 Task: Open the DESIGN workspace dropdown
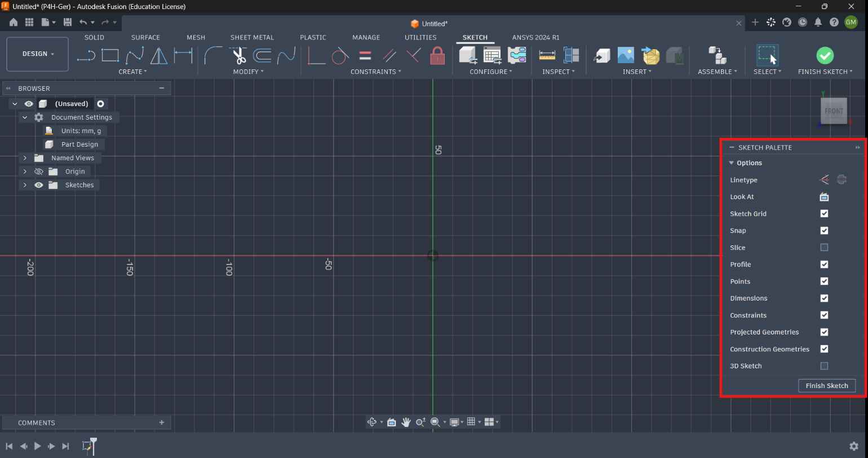[38, 54]
